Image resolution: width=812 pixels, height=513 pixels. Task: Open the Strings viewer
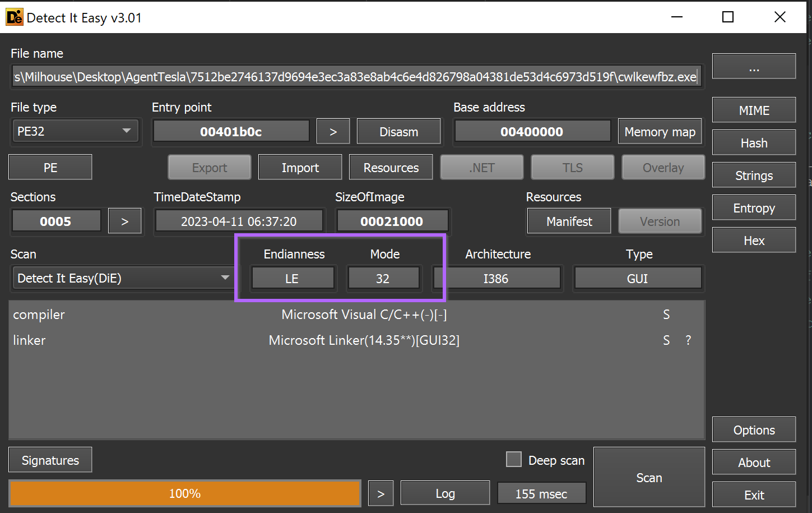(x=754, y=175)
